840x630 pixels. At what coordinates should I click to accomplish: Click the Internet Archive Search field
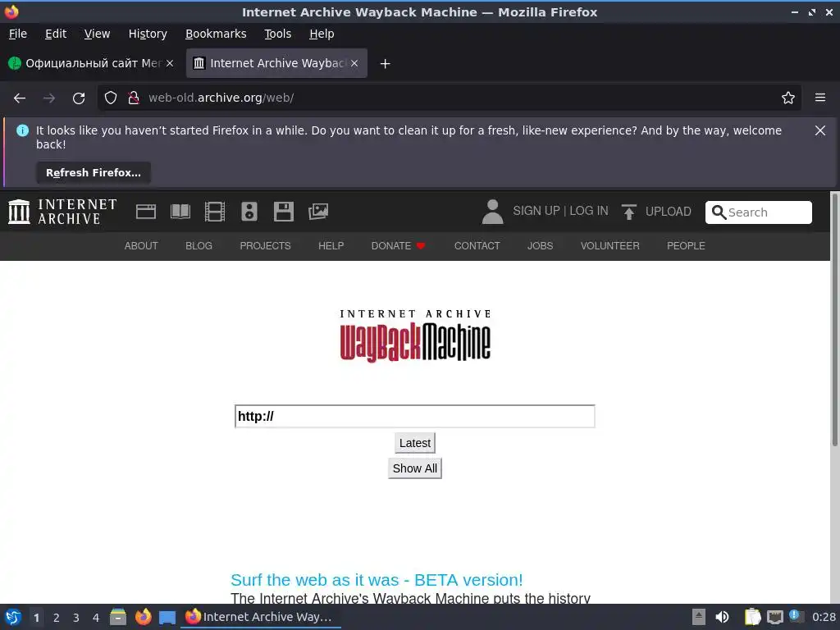point(759,212)
